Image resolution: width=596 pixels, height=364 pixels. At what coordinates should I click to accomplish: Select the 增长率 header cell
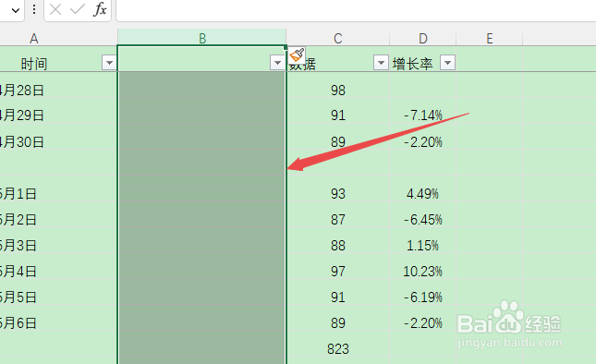click(422, 59)
